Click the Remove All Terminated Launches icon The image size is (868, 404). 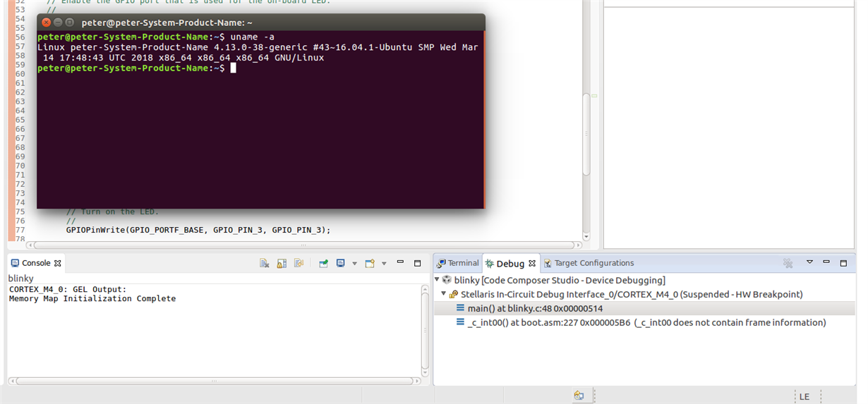click(788, 263)
